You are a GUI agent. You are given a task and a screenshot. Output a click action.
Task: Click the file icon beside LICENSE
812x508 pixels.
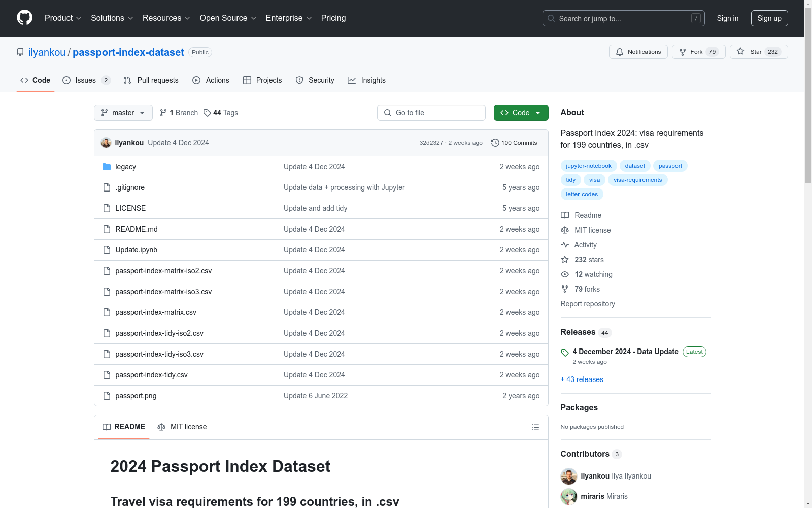coord(107,208)
